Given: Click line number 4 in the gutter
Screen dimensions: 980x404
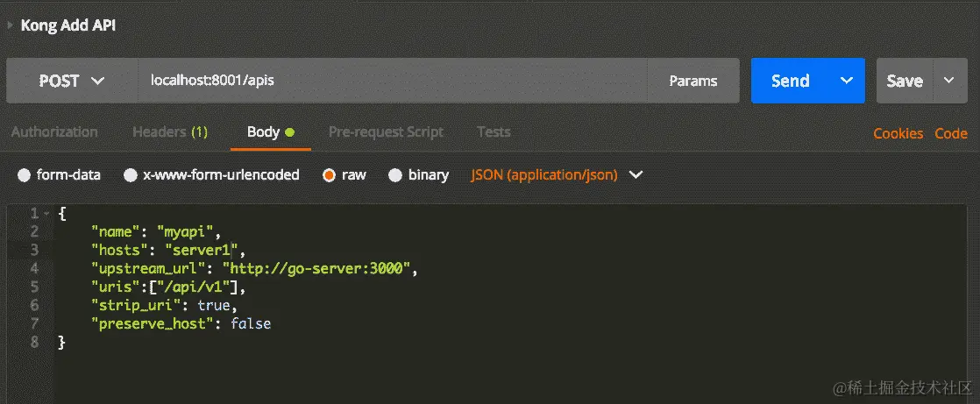Looking at the screenshot, I should (34, 268).
